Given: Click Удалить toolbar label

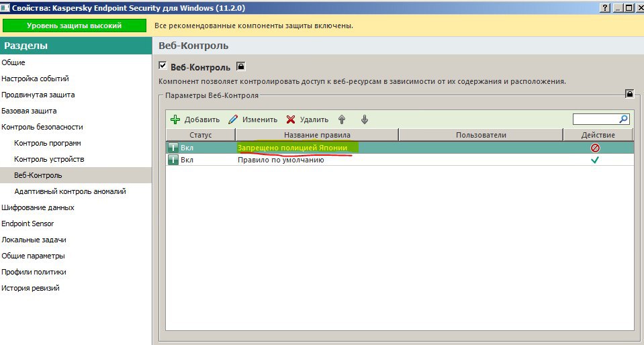Looking at the screenshot, I should point(314,119).
